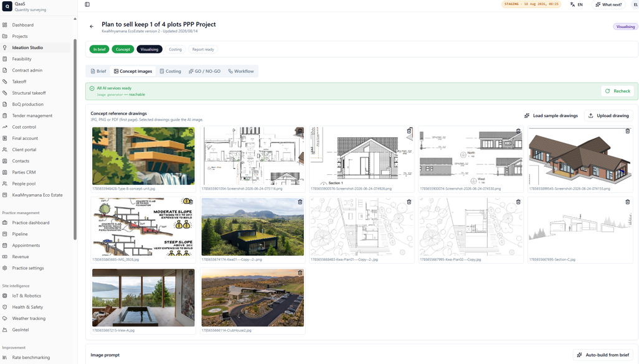Click the Practice settings gear icon

click(5, 268)
